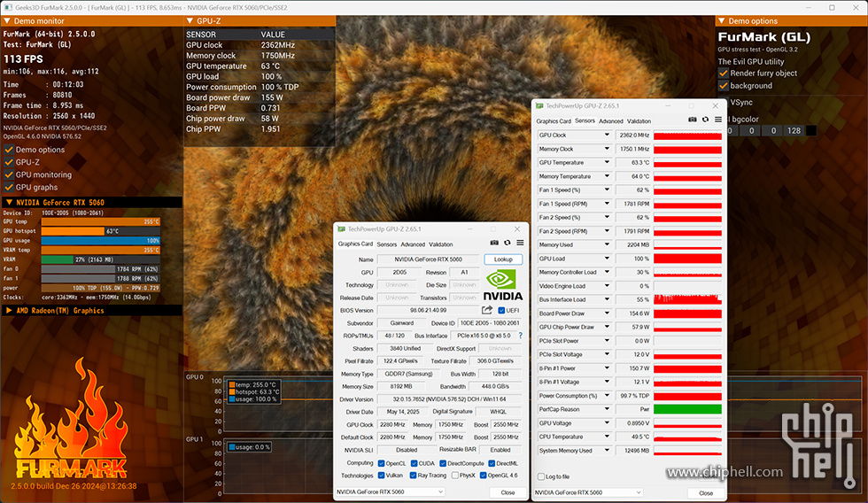Toggle the PhysX checkbox

pos(455,476)
